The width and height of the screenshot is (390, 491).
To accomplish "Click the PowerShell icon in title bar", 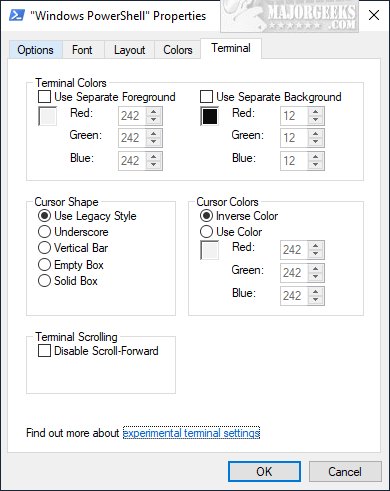I will (x=17, y=15).
